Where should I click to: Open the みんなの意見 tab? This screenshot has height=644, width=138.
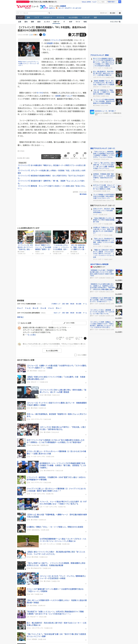click(x=73, y=17)
